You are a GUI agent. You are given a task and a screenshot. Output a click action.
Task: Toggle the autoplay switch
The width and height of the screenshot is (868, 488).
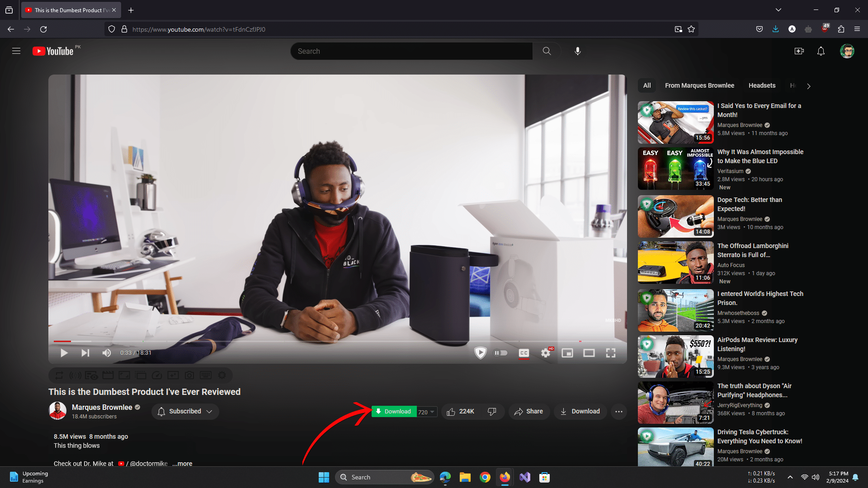click(501, 353)
